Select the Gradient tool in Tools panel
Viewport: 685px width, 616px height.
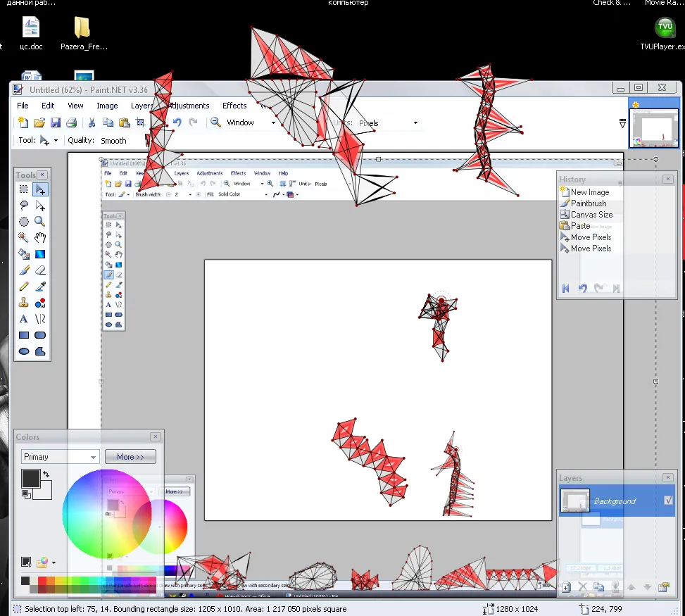40,254
